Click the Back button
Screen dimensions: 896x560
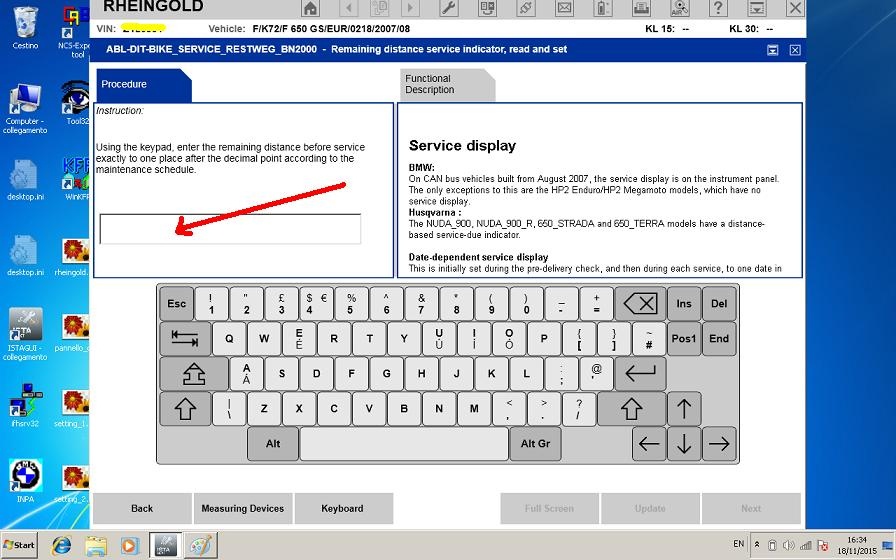(x=142, y=509)
